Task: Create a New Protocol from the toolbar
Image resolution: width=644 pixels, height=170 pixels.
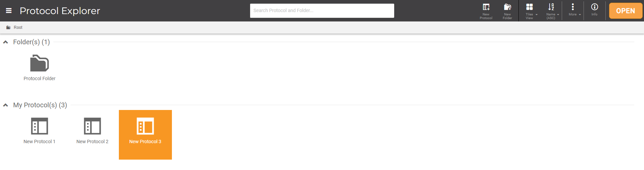Action: click(486, 11)
